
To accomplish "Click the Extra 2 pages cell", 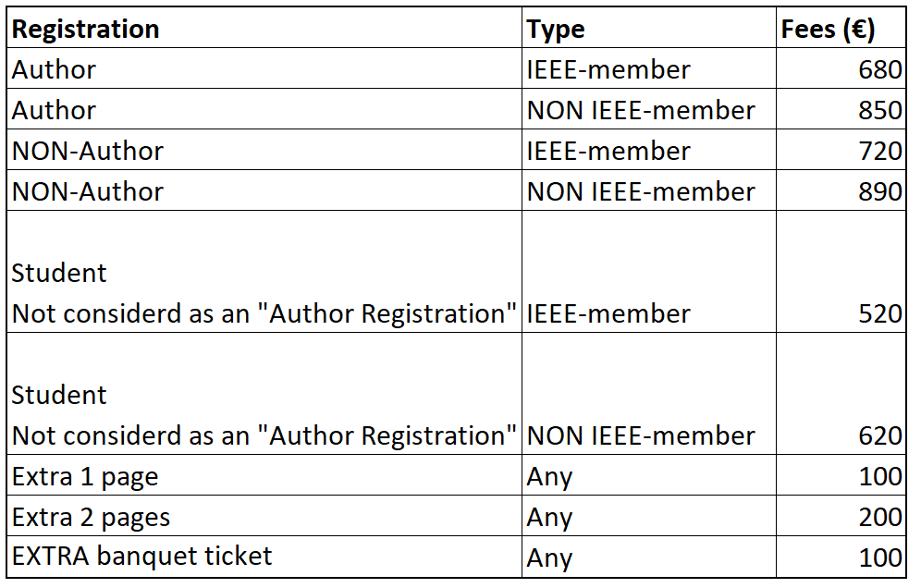I will pyautogui.click(x=264, y=516).
